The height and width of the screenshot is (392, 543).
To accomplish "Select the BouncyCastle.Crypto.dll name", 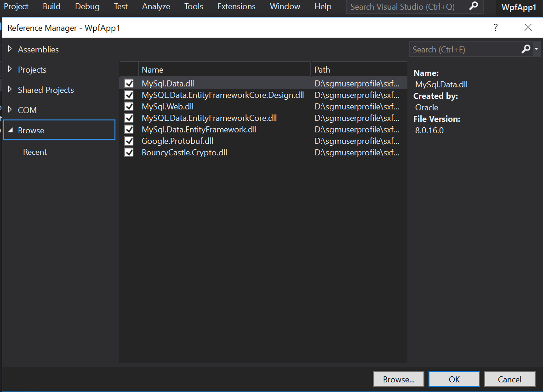I will point(184,153).
